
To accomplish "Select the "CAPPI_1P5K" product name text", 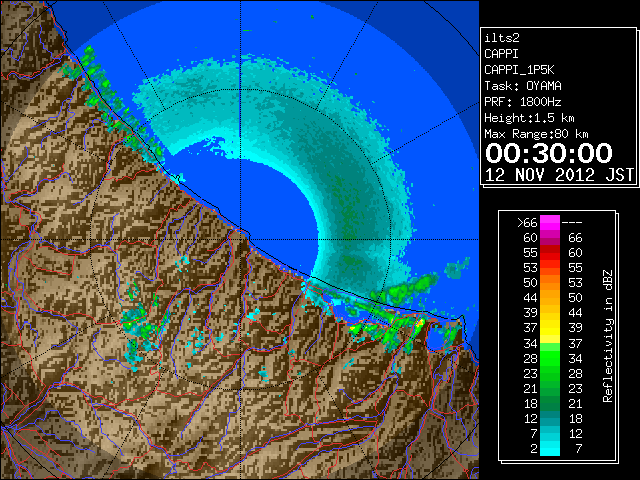I will [x=519, y=70].
